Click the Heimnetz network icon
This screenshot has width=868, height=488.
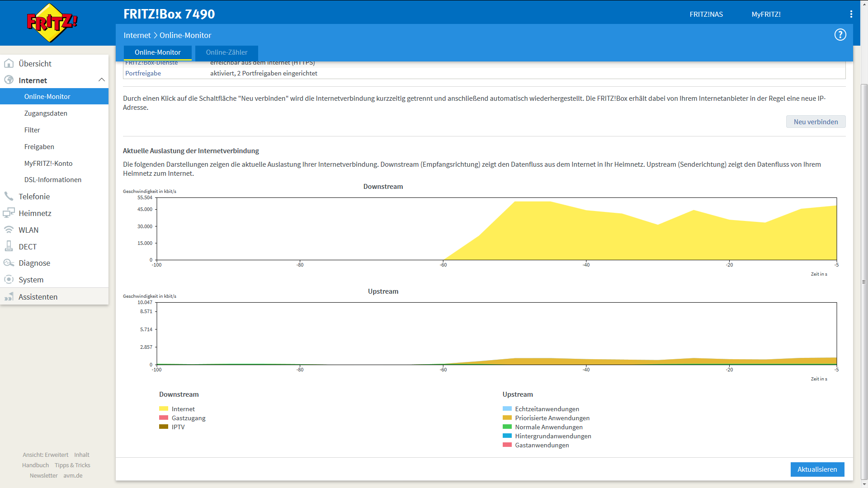[x=9, y=213]
